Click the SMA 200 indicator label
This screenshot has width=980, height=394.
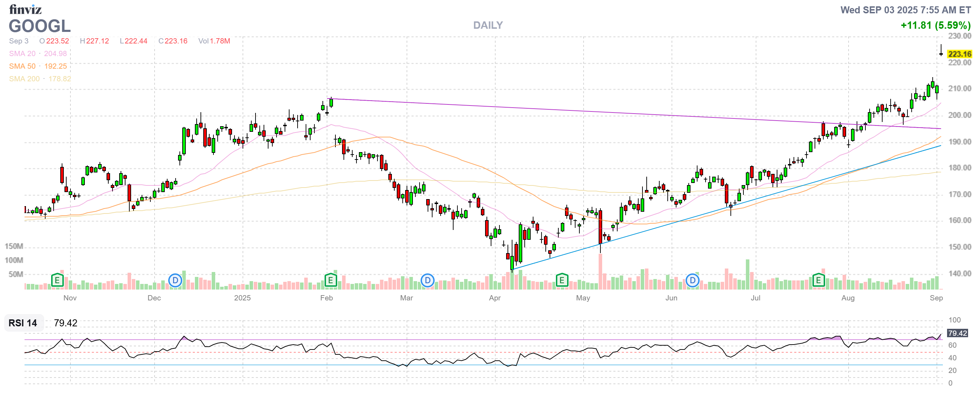click(x=24, y=79)
